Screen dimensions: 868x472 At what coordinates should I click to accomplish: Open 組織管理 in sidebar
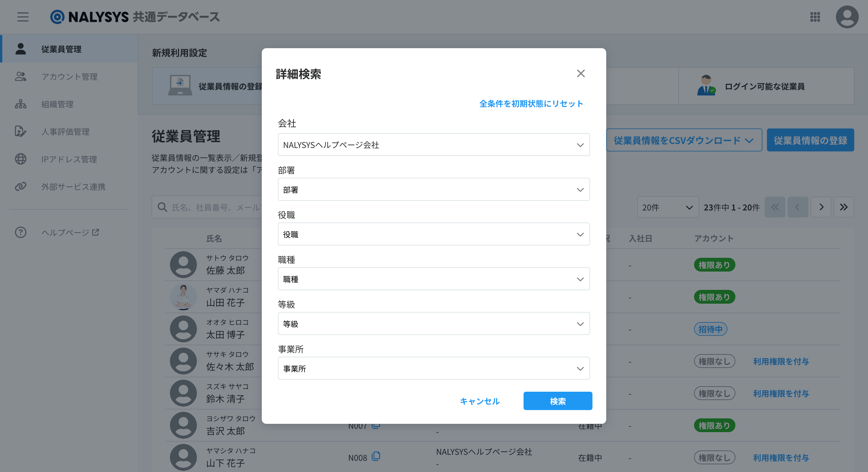click(57, 104)
